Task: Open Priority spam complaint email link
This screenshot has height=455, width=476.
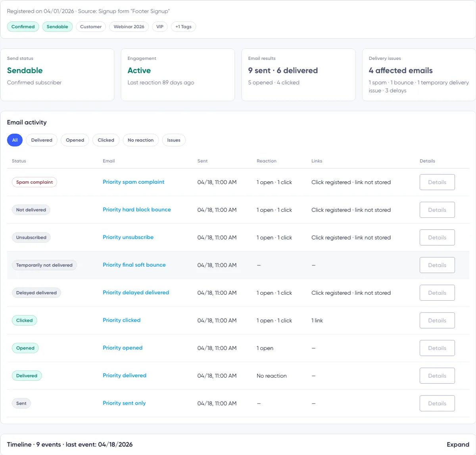Action: (x=133, y=182)
